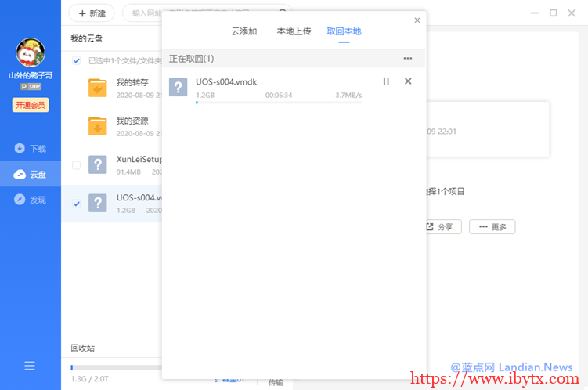Switch to the 云添加 tab
Viewport: 588px width, 390px height.
click(x=243, y=31)
